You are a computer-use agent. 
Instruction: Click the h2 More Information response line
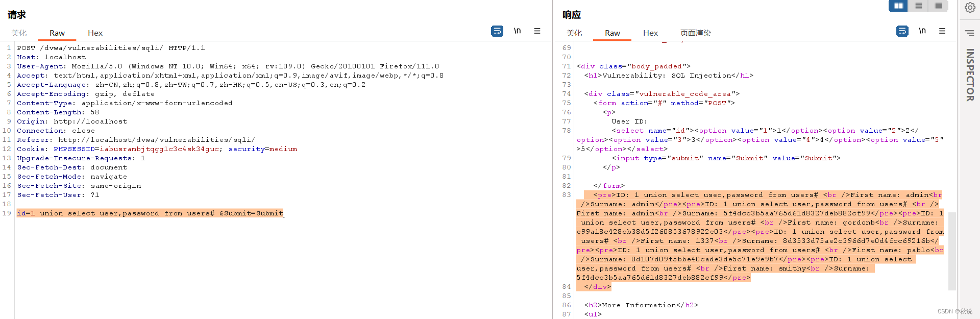(x=641, y=305)
